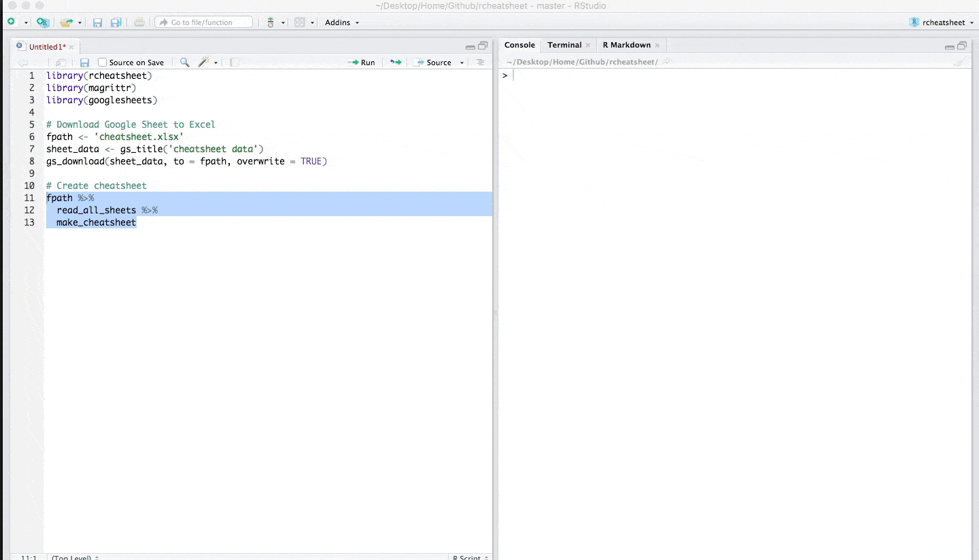Viewport: 979px width, 560px height.
Task: Close the Untitled1 editor tab
Action: [71, 48]
